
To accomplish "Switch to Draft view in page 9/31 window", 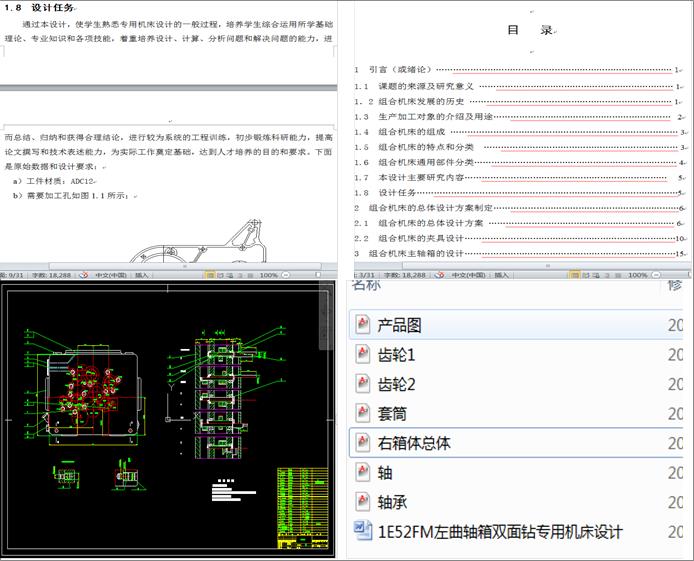I will [x=250, y=275].
